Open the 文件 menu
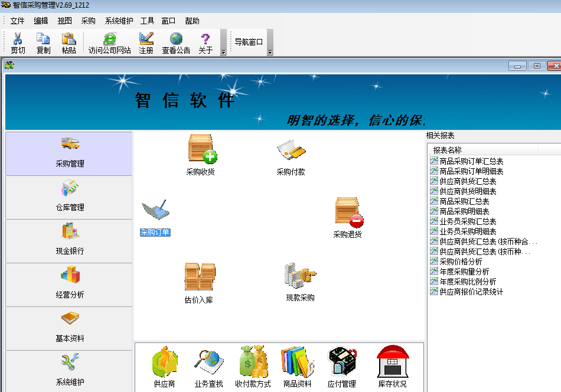561x392 pixels. (x=17, y=21)
